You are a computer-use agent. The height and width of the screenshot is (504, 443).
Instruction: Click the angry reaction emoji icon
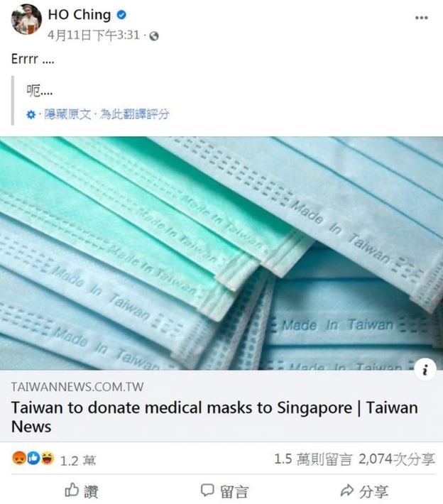tap(19, 458)
